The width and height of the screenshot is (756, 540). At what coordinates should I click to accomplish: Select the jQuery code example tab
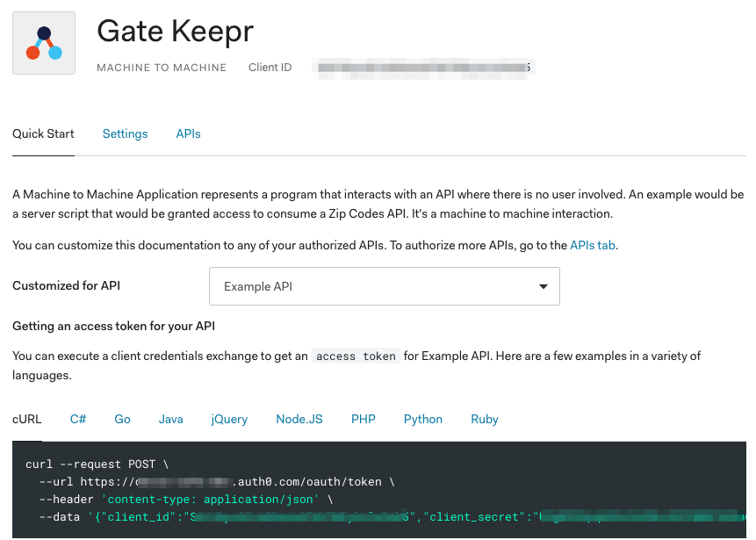coord(229,419)
